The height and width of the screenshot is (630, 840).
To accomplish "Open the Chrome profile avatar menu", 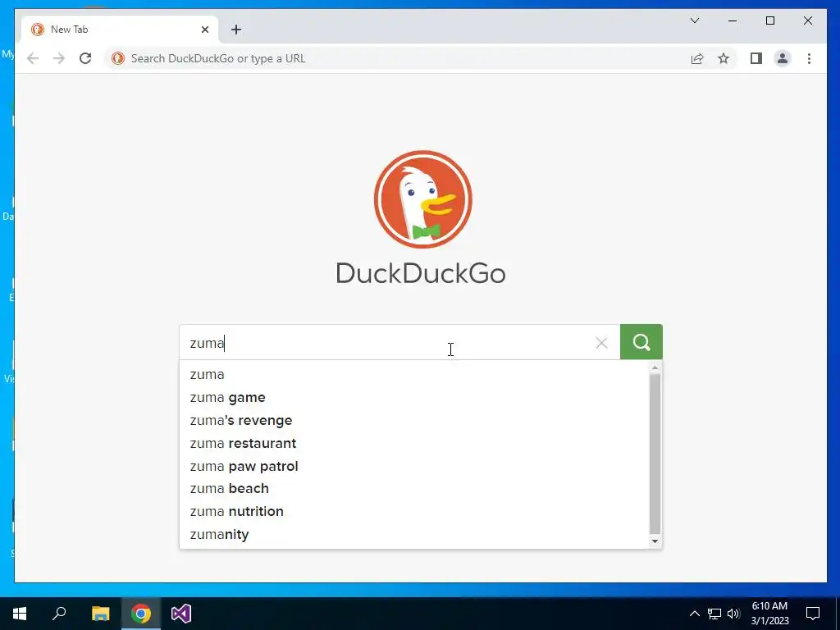I will pos(782,58).
